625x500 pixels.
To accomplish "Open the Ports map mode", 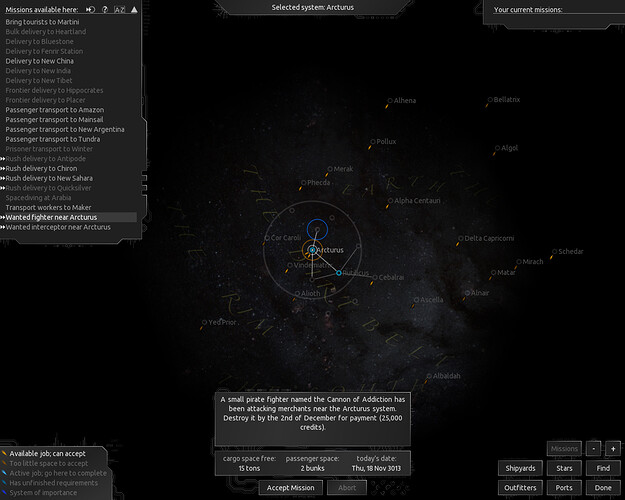I will 564,488.
